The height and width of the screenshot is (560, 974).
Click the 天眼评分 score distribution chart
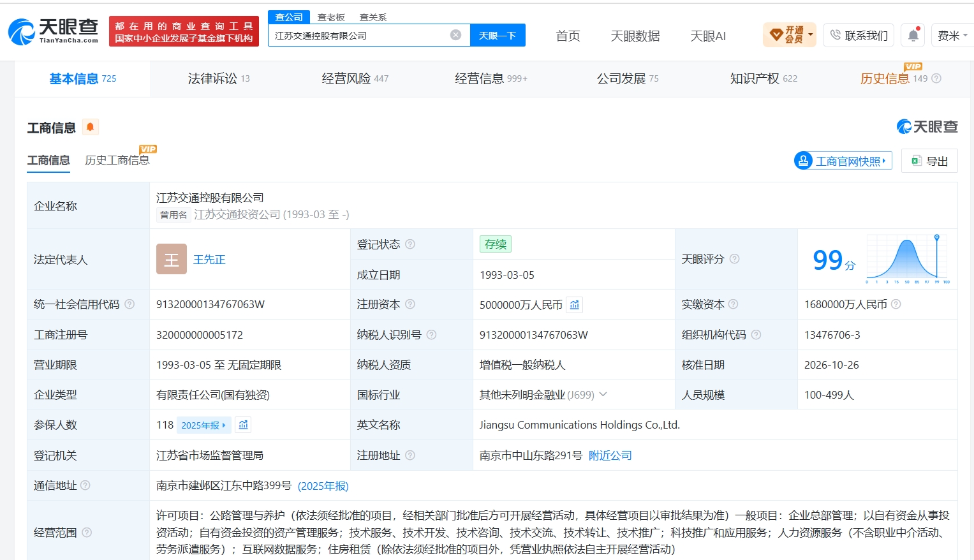[908, 259]
